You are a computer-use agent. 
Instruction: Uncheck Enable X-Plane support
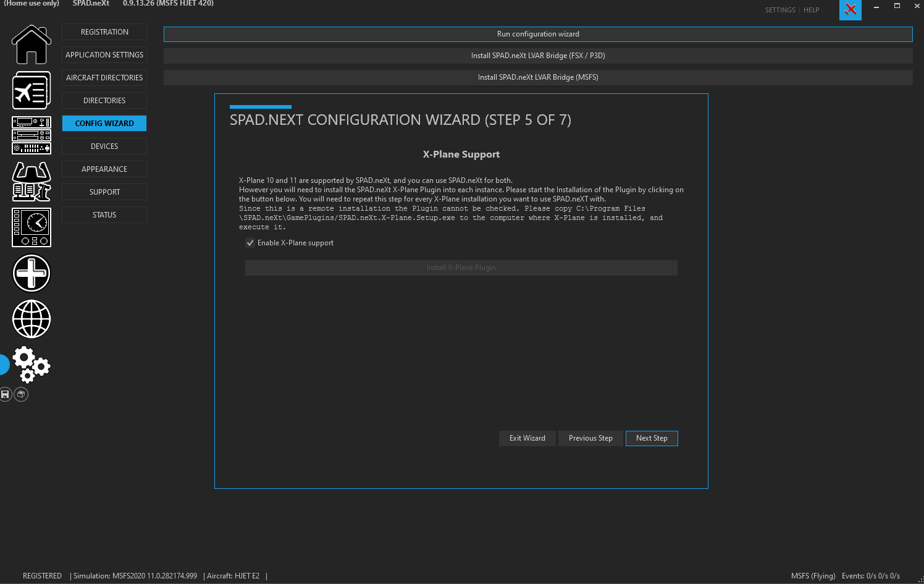pyautogui.click(x=250, y=243)
